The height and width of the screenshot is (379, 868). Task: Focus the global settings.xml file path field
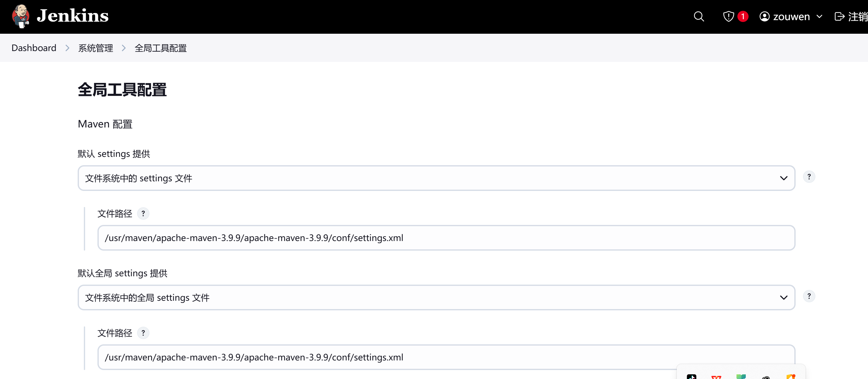click(x=447, y=357)
